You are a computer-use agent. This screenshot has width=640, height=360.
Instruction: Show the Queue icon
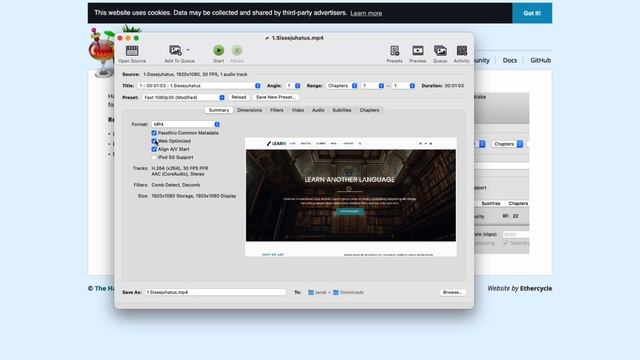pos(440,51)
